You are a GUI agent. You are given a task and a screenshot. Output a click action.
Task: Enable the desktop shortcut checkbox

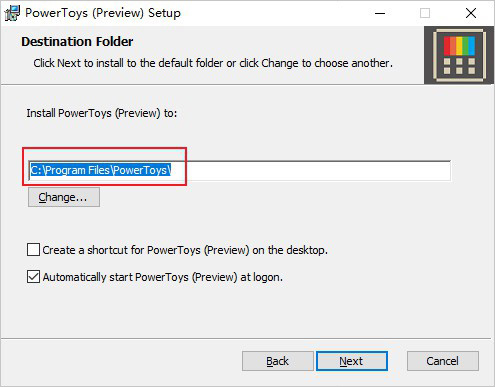click(x=33, y=250)
